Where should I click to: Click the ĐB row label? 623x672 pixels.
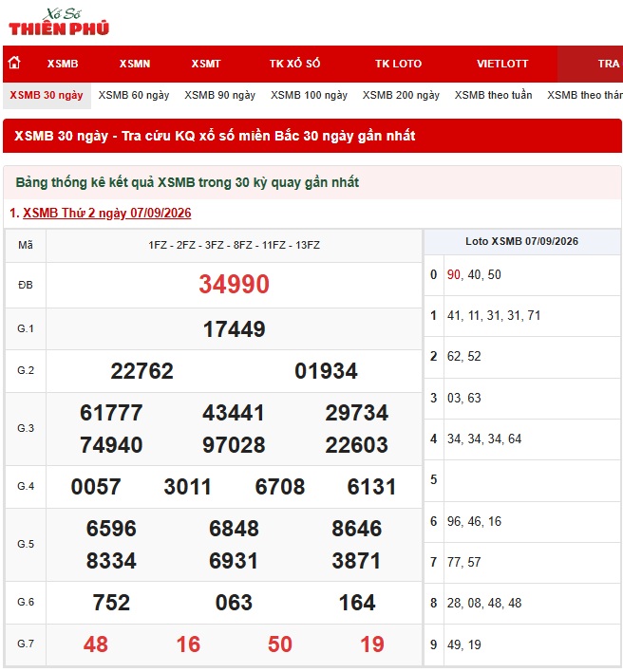pos(26,285)
